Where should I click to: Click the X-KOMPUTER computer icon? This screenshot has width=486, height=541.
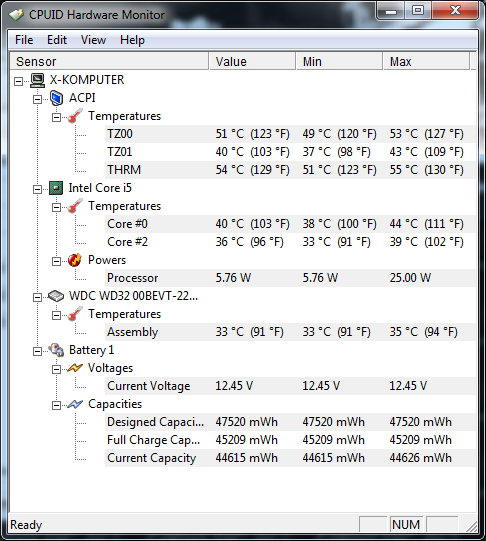[x=37, y=80]
